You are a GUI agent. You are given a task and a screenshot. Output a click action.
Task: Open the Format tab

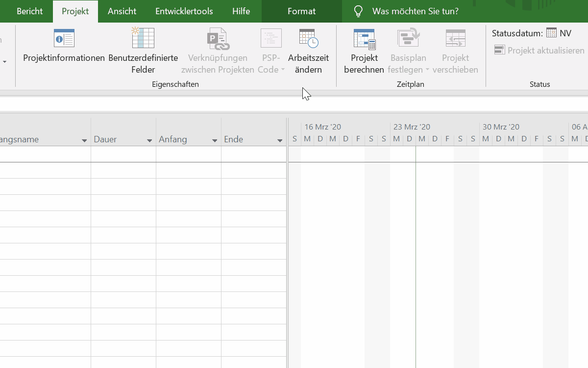[301, 11]
